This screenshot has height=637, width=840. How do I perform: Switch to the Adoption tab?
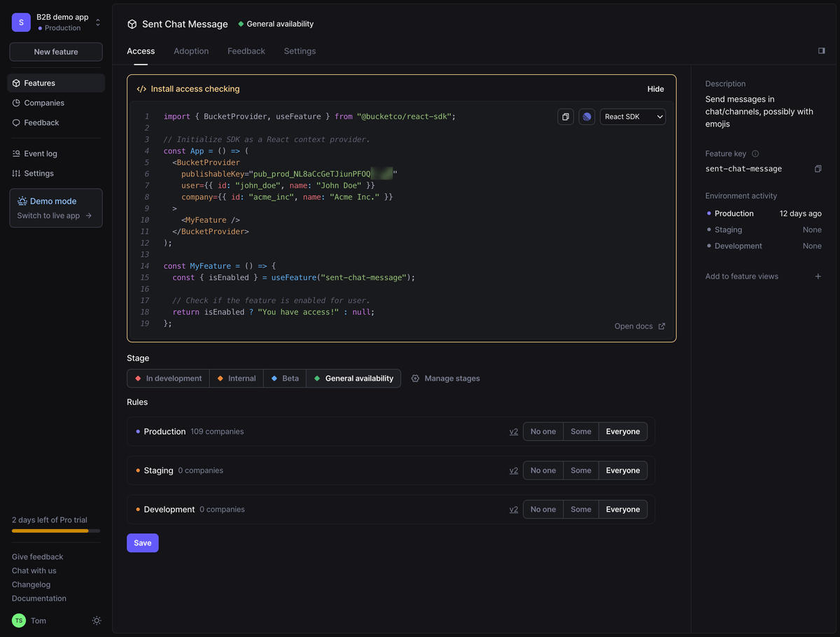pyautogui.click(x=191, y=51)
